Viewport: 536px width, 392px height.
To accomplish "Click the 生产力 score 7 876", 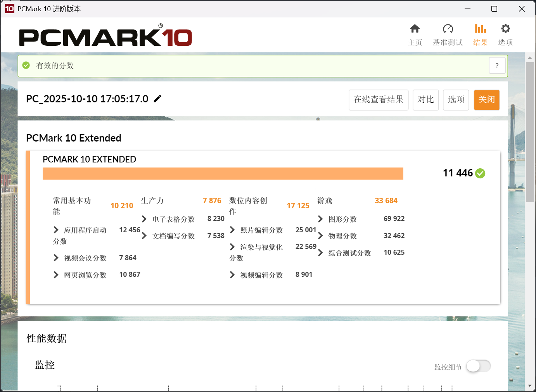I will point(212,200).
